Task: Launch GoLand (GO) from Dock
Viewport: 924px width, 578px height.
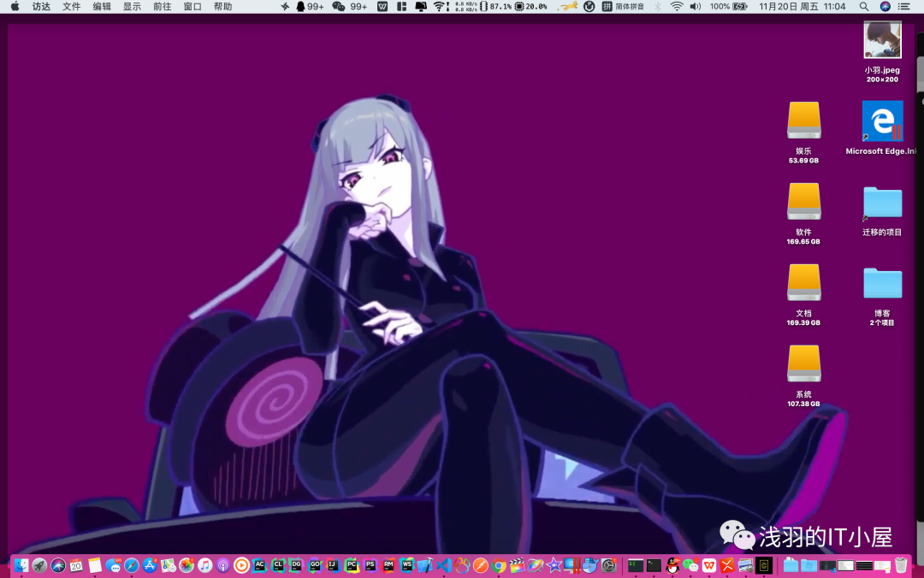Action: (x=315, y=566)
